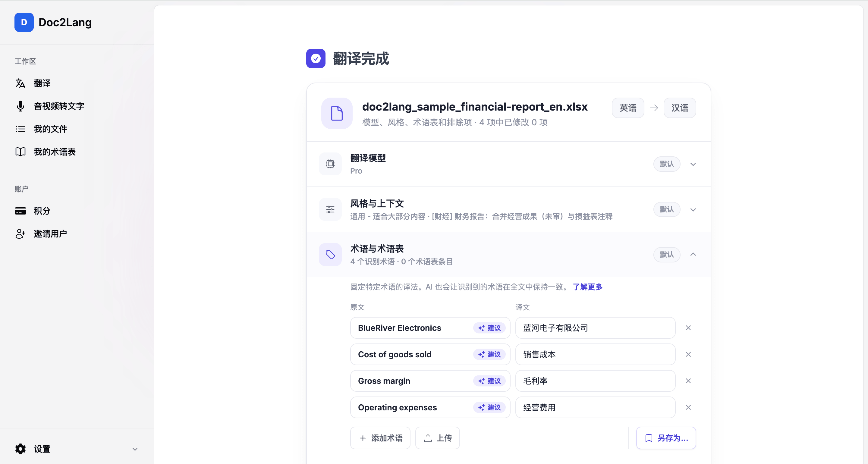The image size is (868, 464).
Task: Expand the 风格与上下文 section chevron
Action: point(693,210)
